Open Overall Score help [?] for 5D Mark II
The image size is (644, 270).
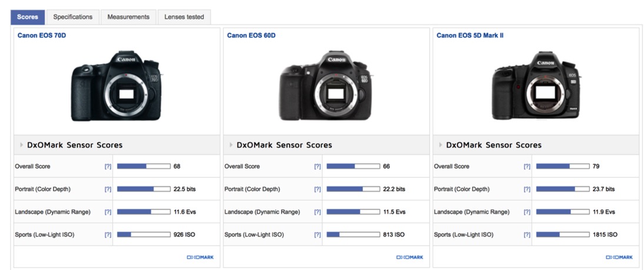[x=527, y=166]
